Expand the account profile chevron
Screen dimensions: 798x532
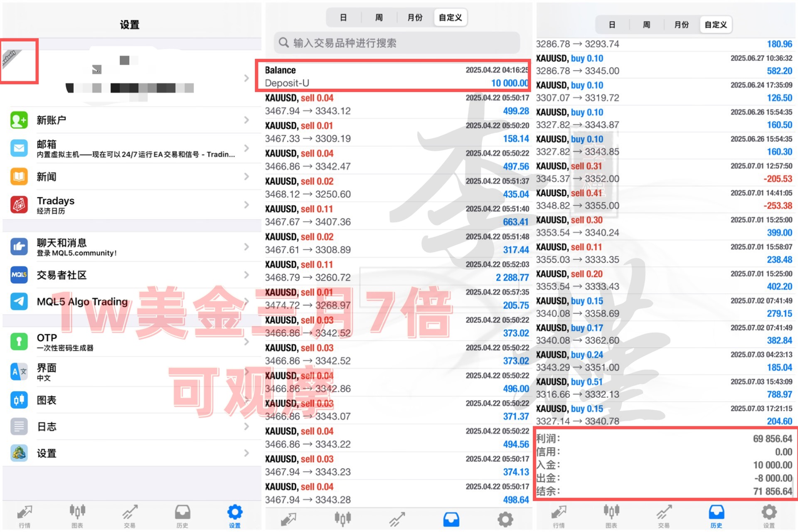[246, 78]
